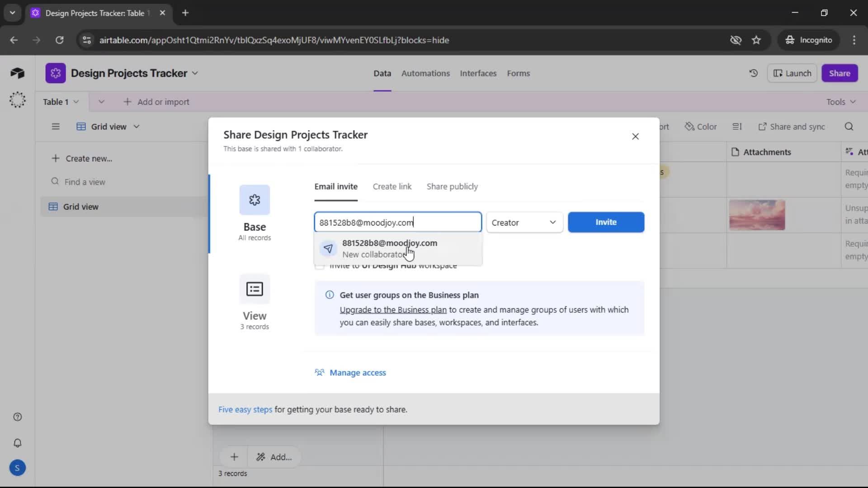868x488 pixels.
Task: Open the tab search dropdown arrow
Action: tap(12, 13)
